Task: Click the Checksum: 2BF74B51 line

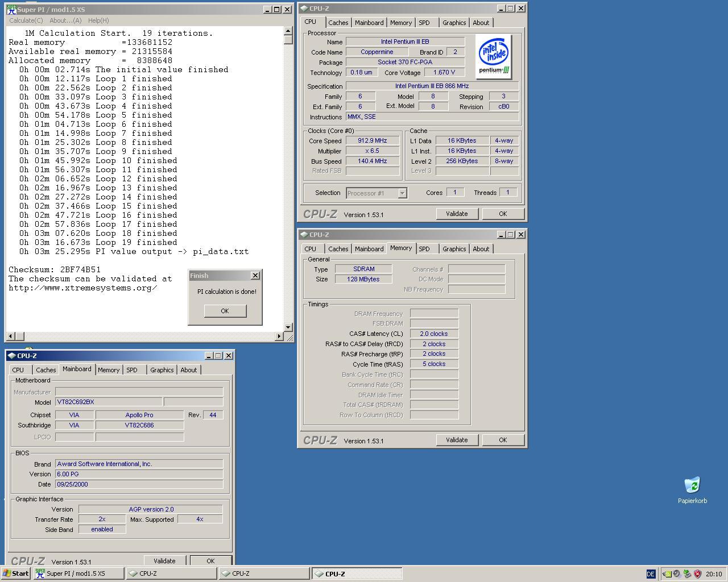Action: (55, 269)
